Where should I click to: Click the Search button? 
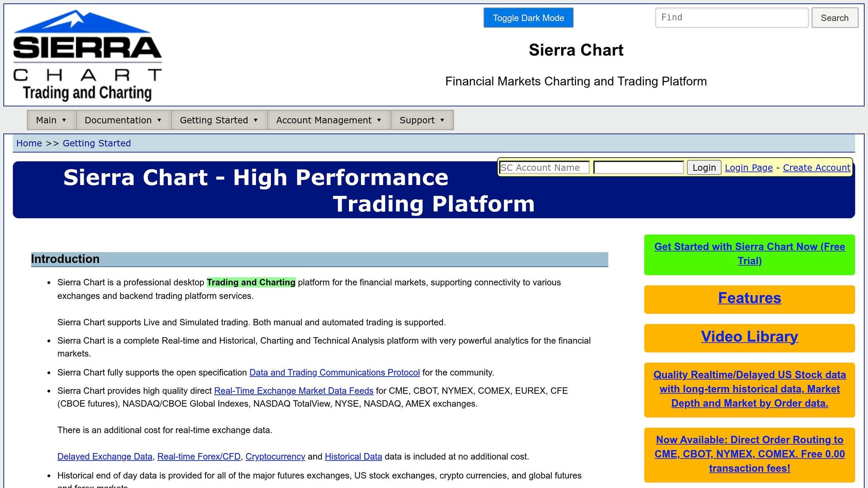pos(835,18)
